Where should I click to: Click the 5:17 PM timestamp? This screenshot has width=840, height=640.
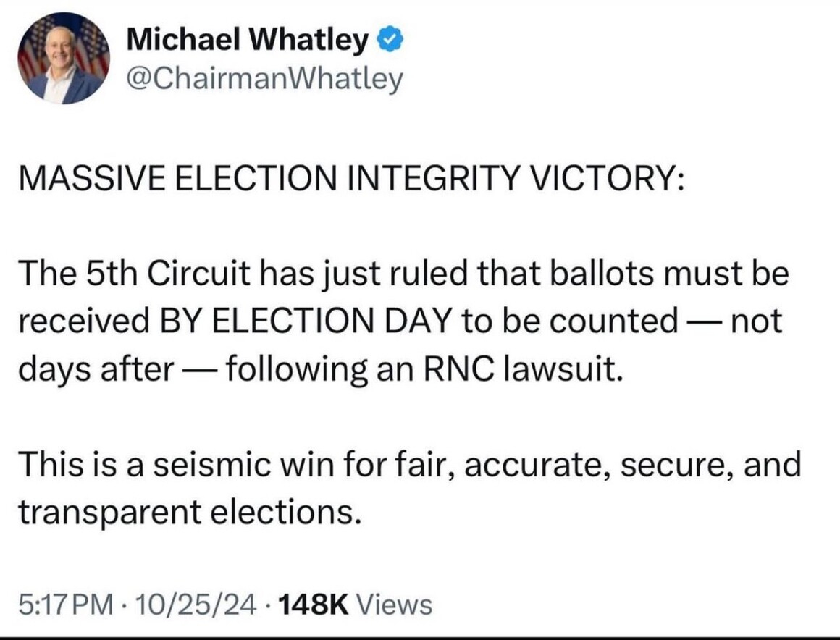pos(63,602)
